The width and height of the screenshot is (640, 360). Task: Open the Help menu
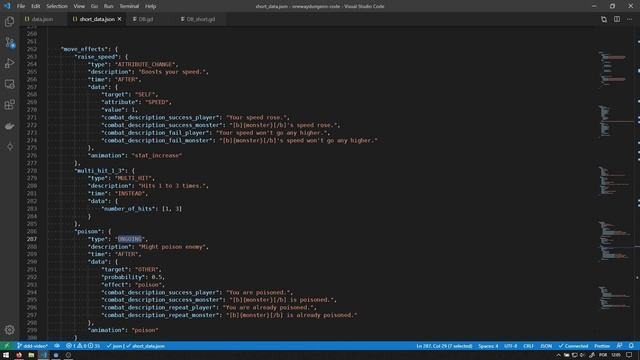click(x=151, y=6)
